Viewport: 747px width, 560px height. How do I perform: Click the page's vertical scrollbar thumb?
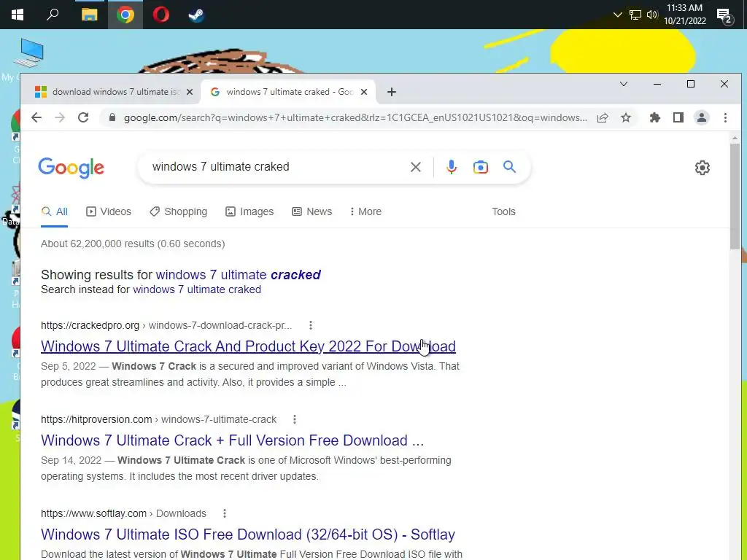coord(735,196)
